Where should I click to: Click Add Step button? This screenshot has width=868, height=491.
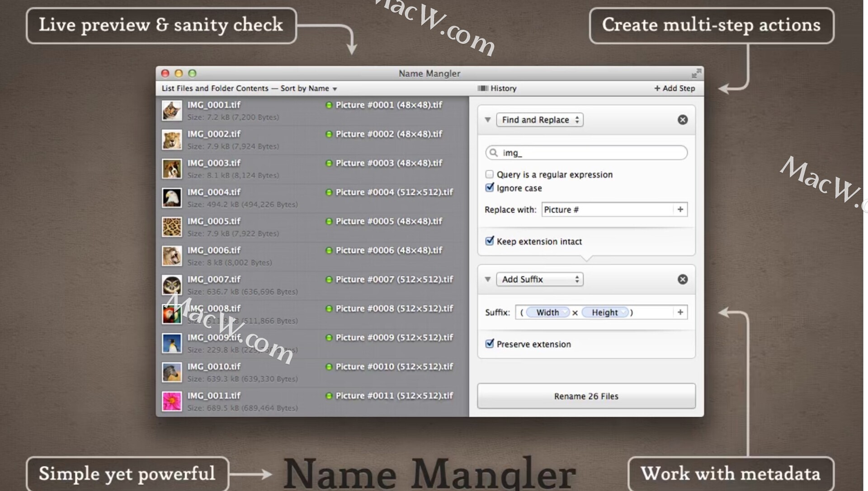coord(675,89)
